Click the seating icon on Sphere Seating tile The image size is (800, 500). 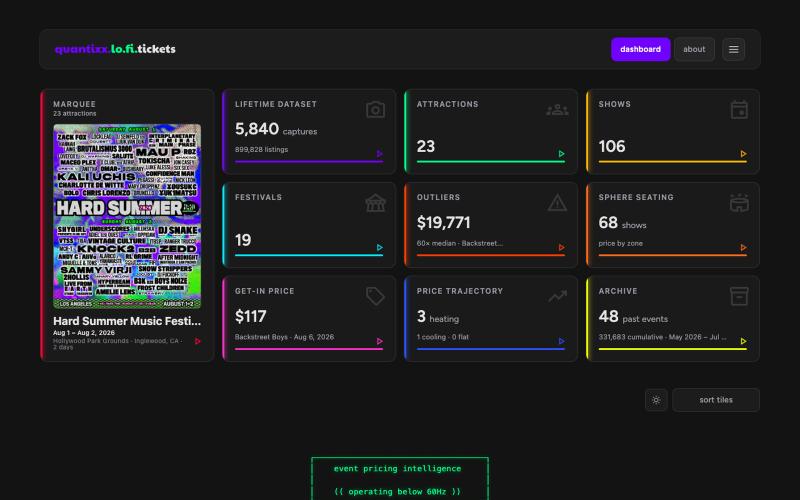739,203
